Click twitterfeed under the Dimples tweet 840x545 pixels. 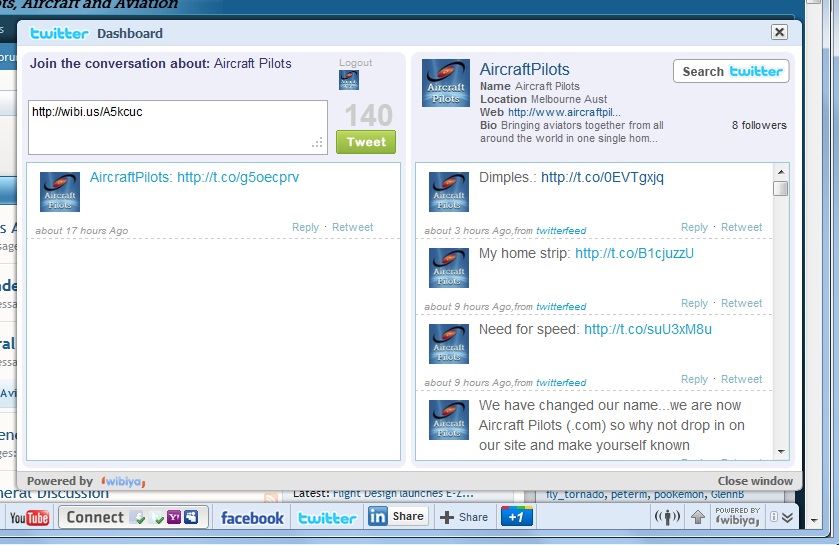point(561,231)
